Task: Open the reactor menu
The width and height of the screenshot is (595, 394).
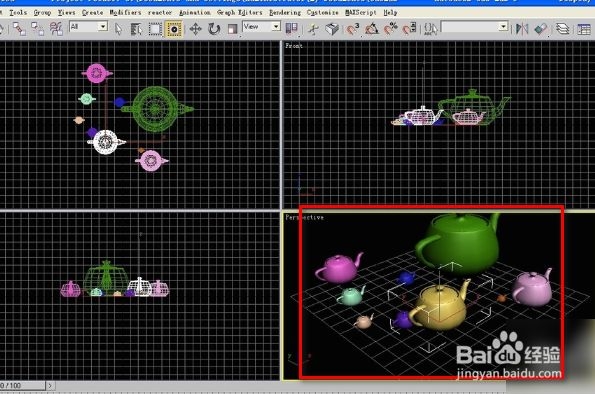Action: pyautogui.click(x=160, y=13)
